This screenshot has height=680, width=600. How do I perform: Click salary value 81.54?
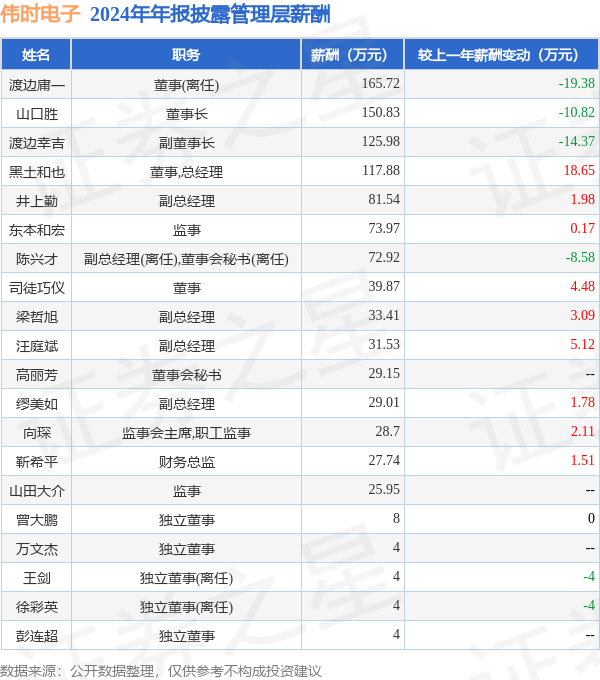tap(384, 199)
